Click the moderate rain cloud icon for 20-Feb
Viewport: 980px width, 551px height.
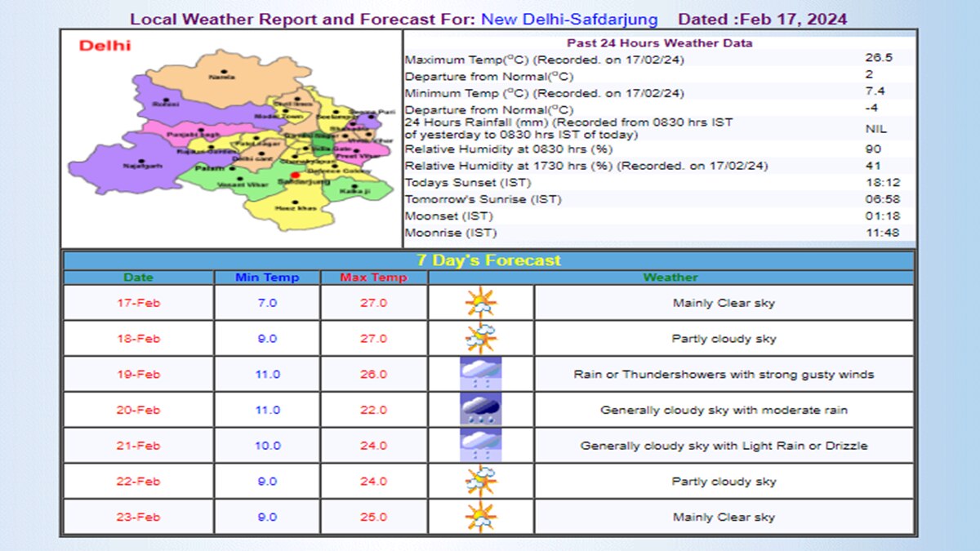480,410
